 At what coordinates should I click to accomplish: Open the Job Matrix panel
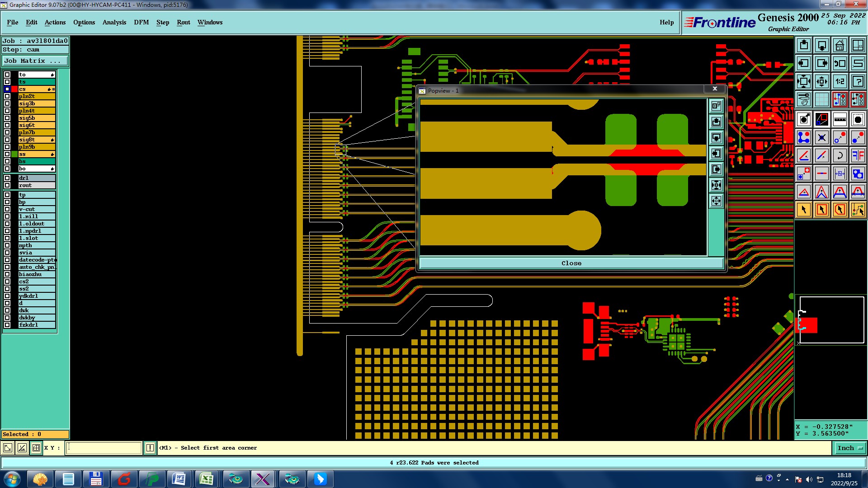[x=35, y=61]
